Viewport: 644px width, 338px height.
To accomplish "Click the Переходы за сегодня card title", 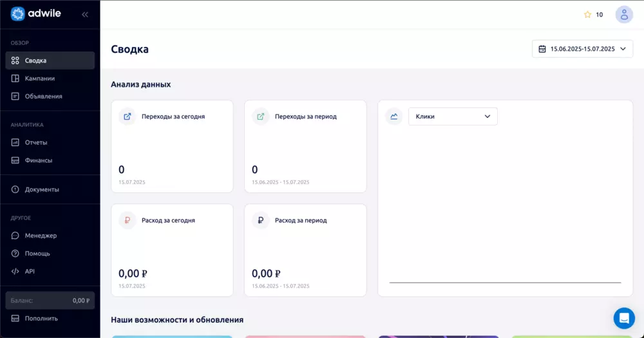I will coord(173,117).
